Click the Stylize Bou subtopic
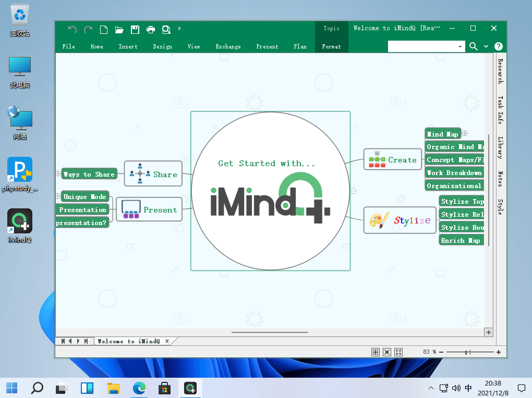The height and width of the screenshot is (398, 532). point(462,228)
